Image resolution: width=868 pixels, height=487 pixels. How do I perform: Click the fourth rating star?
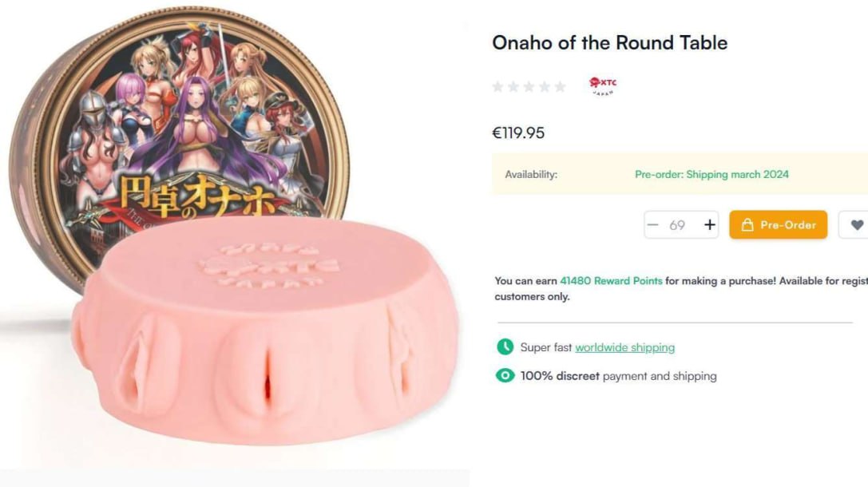tap(545, 86)
